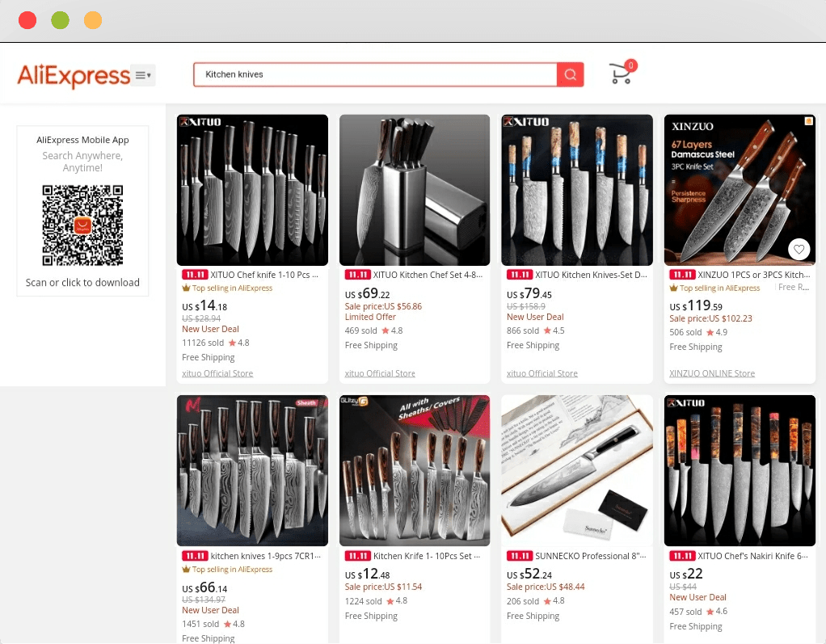
Task: Click star rating 4.5 beside 866 sold
Action: click(x=554, y=330)
